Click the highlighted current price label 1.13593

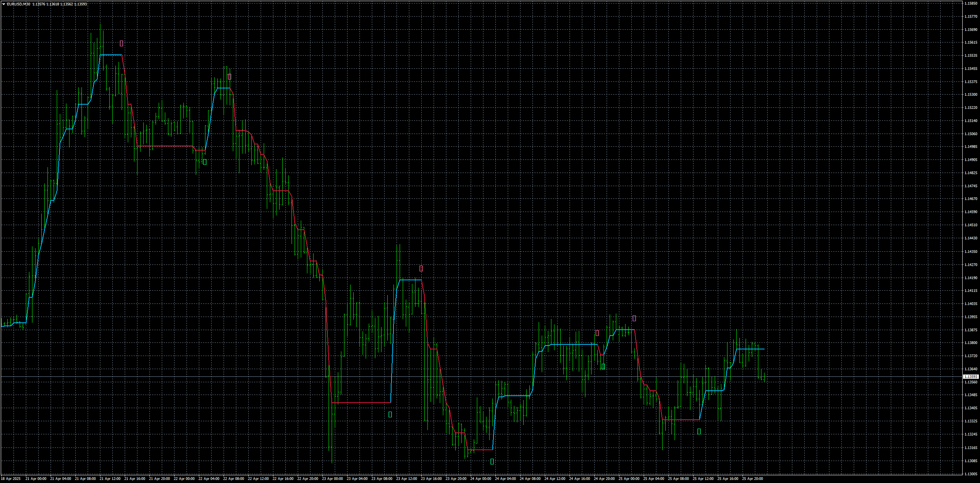(971, 376)
